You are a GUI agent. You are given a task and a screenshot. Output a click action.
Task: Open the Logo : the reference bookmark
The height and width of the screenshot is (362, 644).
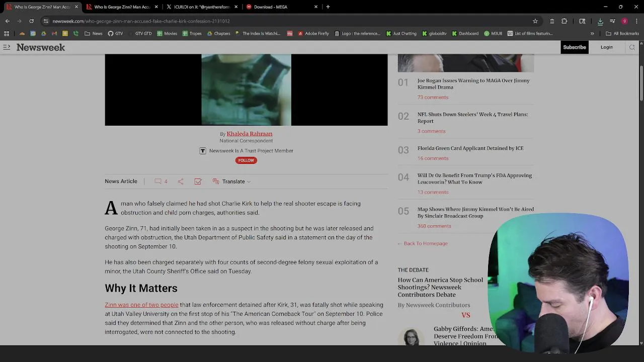point(358,34)
